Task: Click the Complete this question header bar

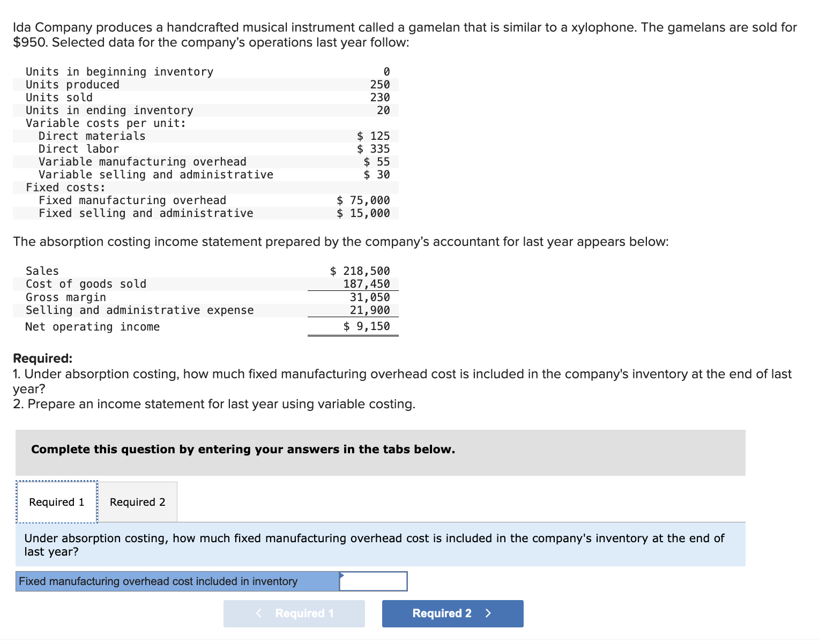Action: tap(243, 450)
